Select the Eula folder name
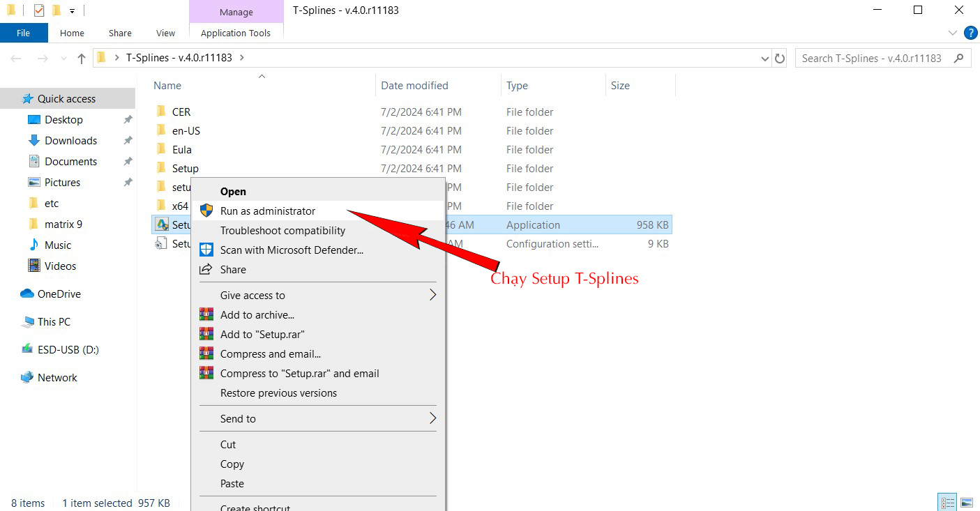The width and height of the screenshot is (980, 511). (x=181, y=149)
